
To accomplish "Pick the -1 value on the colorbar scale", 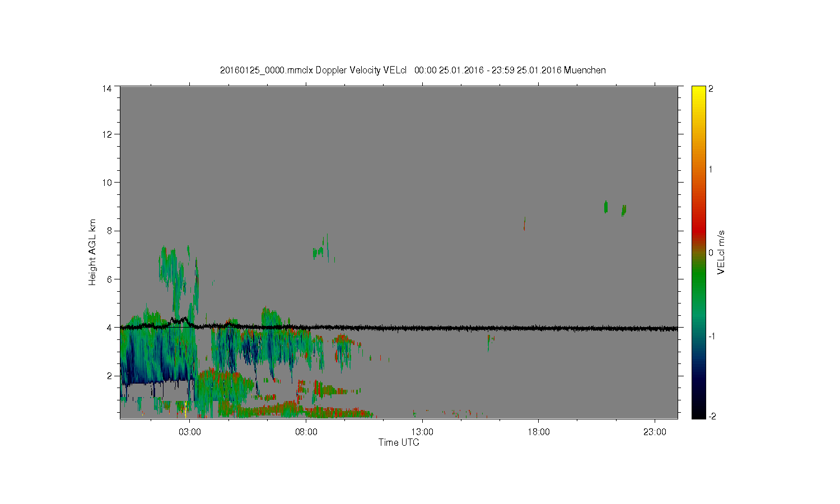I will click(x=711, y=336).
